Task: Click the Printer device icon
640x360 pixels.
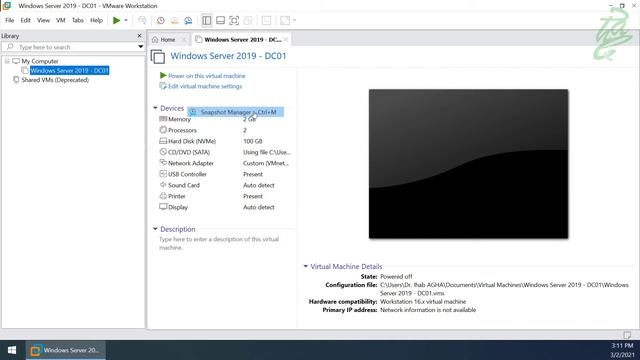Action: tap(163, 196)
